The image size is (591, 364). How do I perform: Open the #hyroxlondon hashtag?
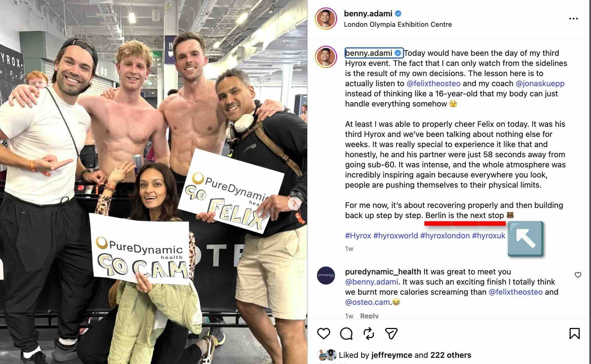(x=445, y=236)
